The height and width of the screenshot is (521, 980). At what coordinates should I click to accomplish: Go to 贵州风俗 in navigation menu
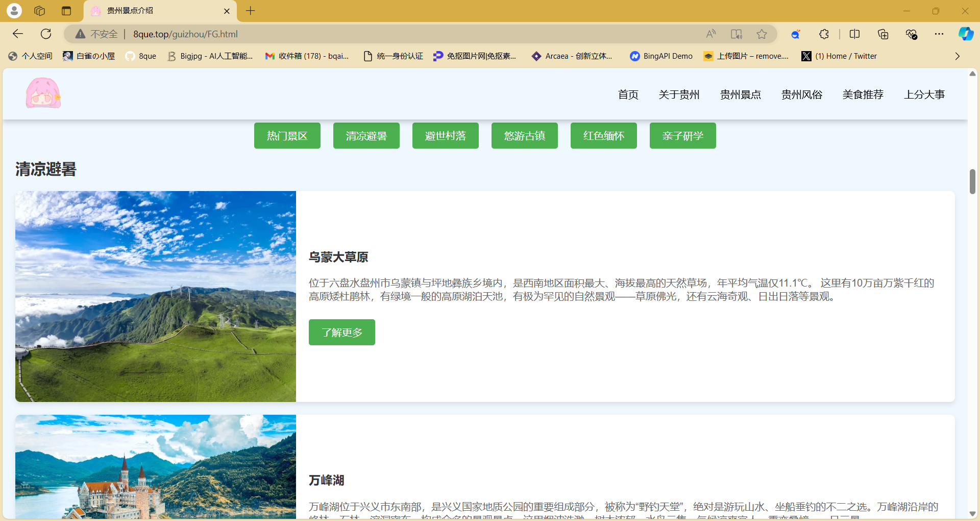coord(801,94)
